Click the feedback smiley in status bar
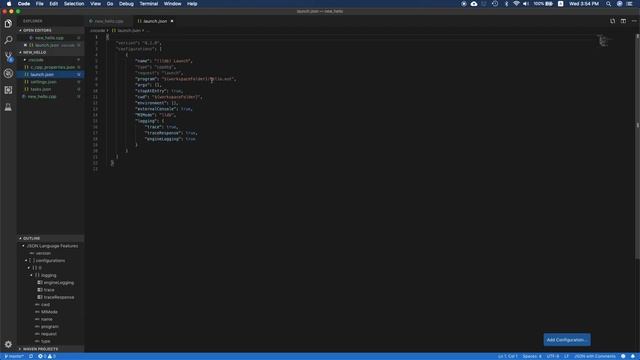Screen dimensions: 640x360 coord(623,356)
